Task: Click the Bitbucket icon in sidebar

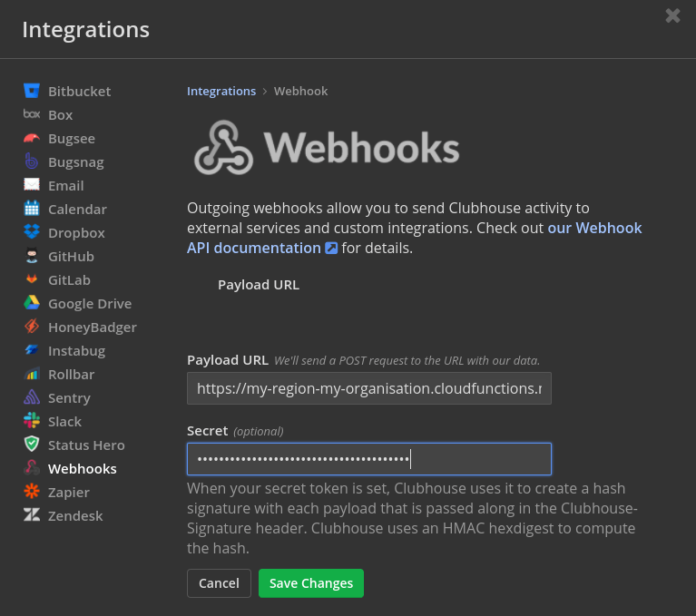Action: click(32, 91)
